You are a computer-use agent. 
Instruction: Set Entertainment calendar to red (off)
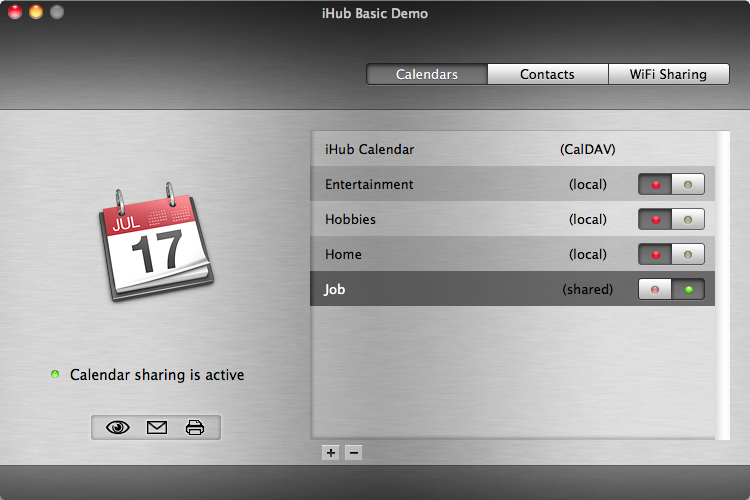(x=655, y=184)
